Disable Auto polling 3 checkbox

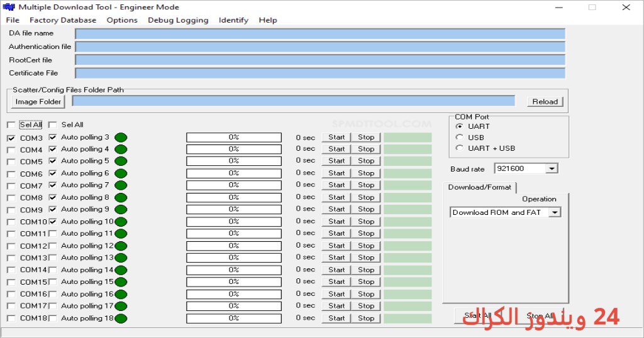pyautogui.click(x=53, y=137)
